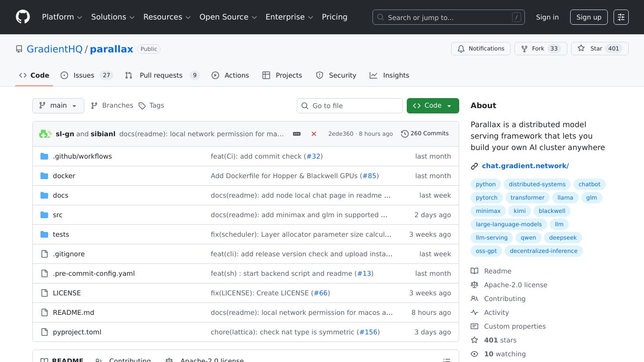Open the README outline list icon
The width and height of the screenshot is (644, 362).
point(446,360)
